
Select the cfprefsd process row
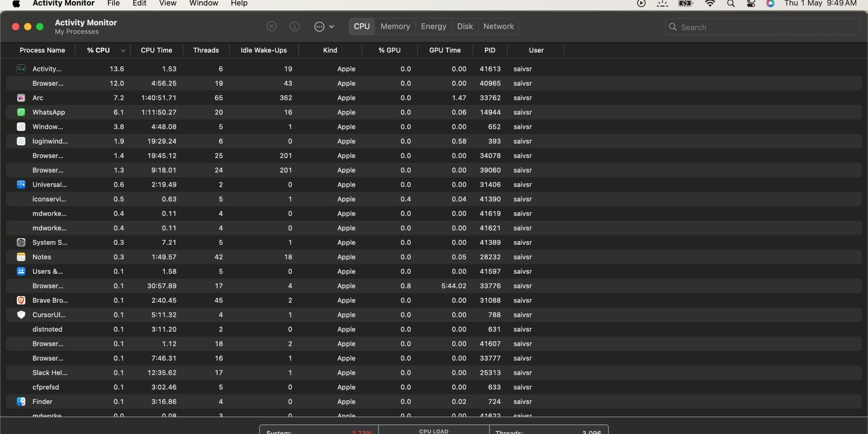click(x=434, y=387)
